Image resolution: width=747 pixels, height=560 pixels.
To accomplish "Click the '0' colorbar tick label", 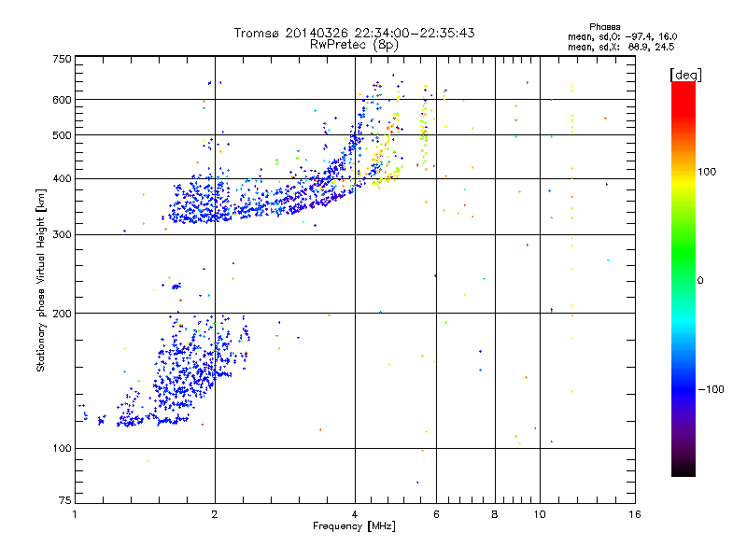I will [700, 281].
